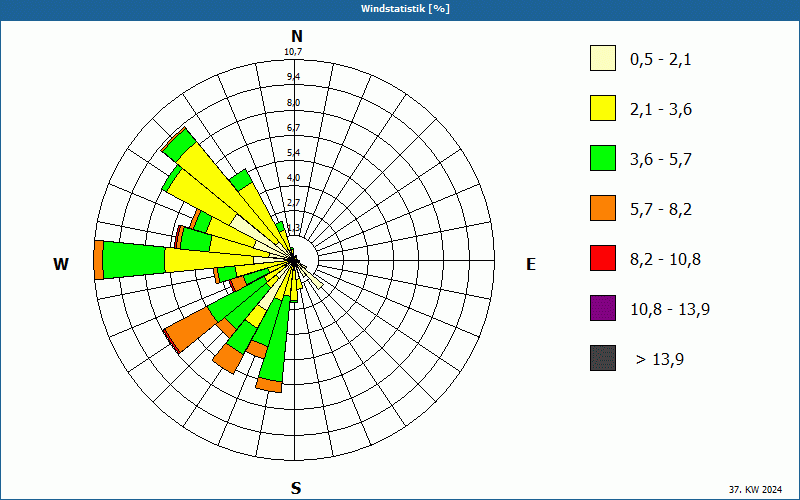Image resolution: width=800 pixels, height=500 pixels.
Task: Click the '2,7' ring scale value
Action: click(293, 203)
